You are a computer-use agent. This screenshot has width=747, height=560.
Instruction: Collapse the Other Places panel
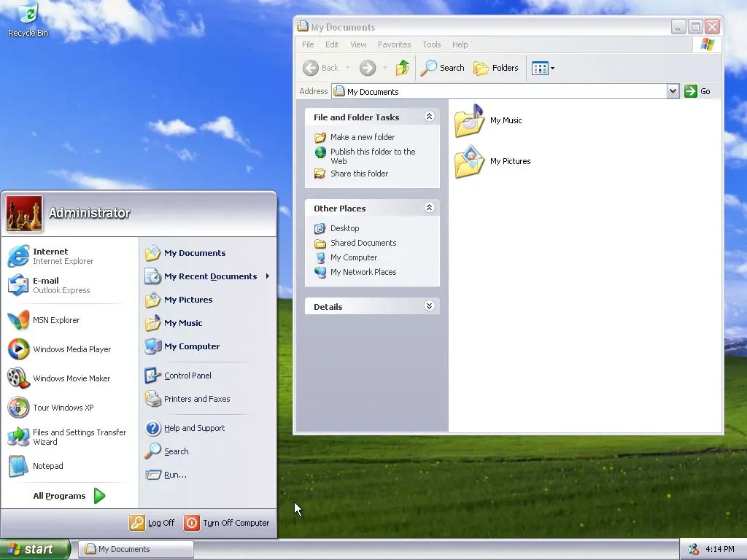pos(429,208)
